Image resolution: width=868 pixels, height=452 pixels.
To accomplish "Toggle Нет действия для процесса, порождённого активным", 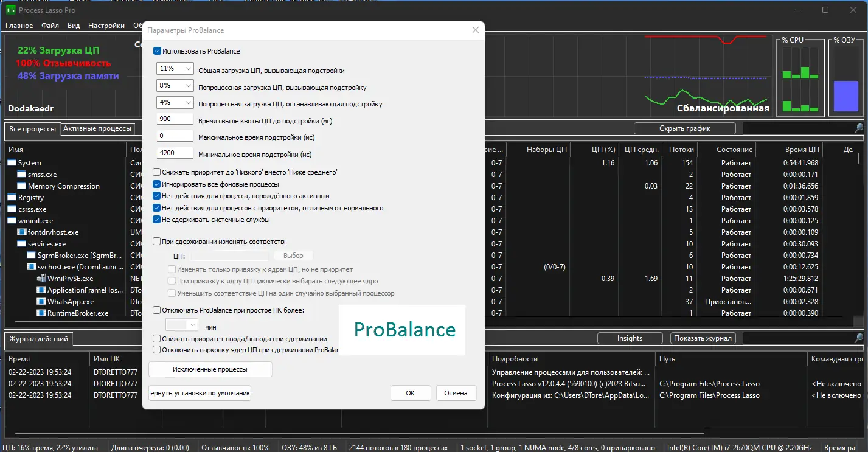I will (157, 196).
